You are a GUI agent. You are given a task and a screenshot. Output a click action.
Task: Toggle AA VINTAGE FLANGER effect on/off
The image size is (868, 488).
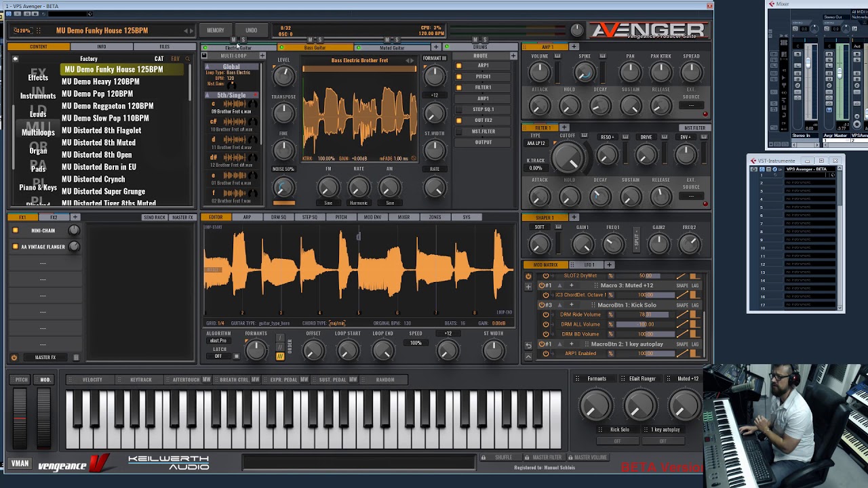click(x=16, y=247)
